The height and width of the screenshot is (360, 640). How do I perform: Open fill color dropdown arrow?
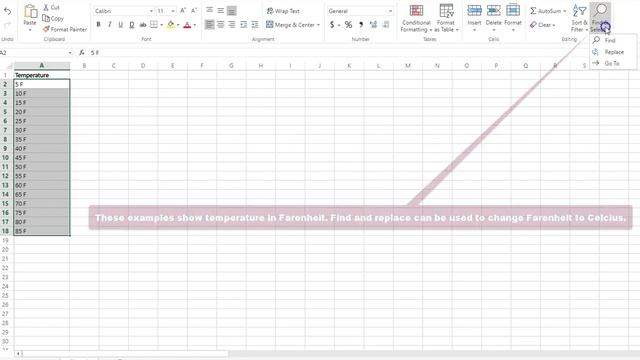pyautogui.click(x=178, y=25)
